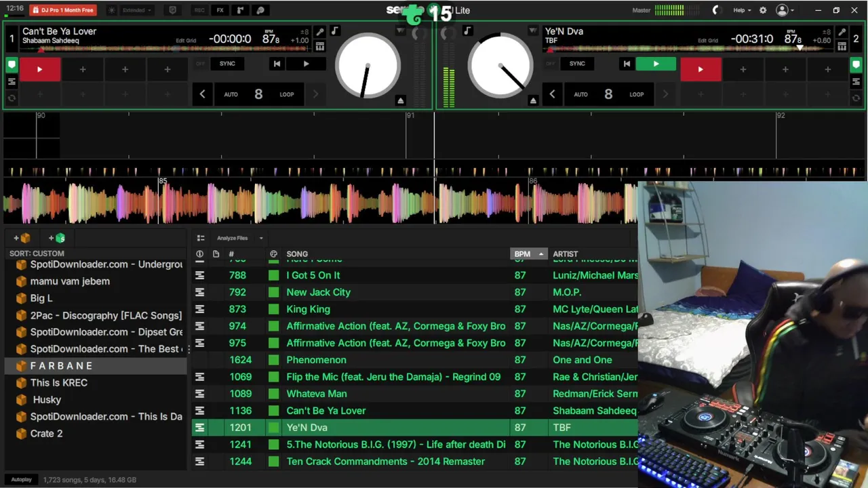Click LOOP on deck 1
The image size is (868, 488).
coord(287,94)
